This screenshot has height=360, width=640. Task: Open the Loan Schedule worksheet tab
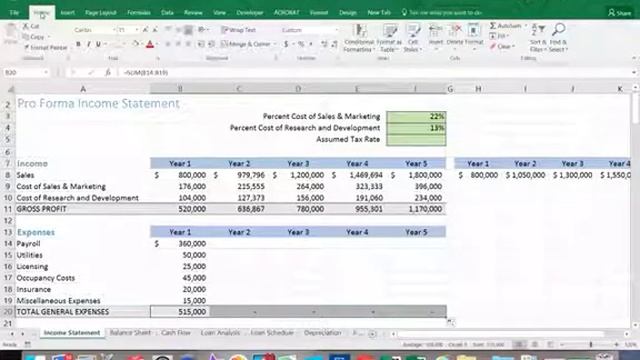(x=272, y=333)
